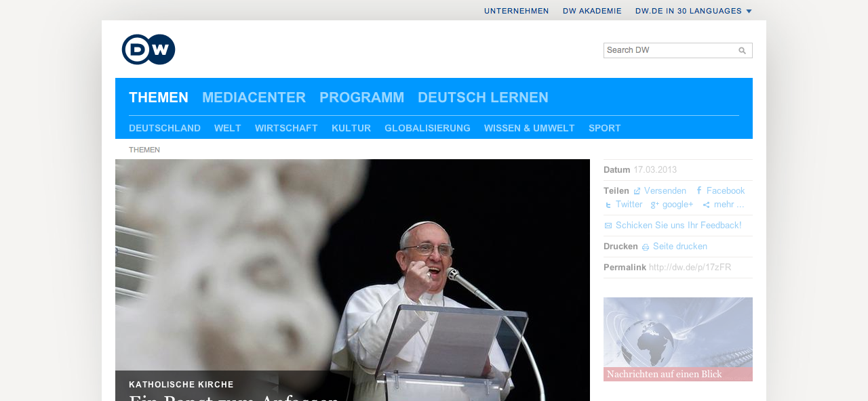
Task: Click the search magnifier icon
Action: 742,51
